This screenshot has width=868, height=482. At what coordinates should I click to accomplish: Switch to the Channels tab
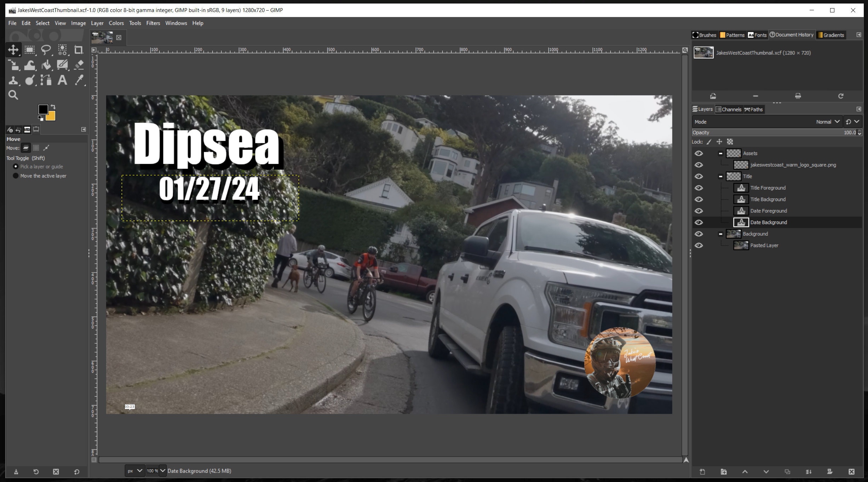point(729,109)
